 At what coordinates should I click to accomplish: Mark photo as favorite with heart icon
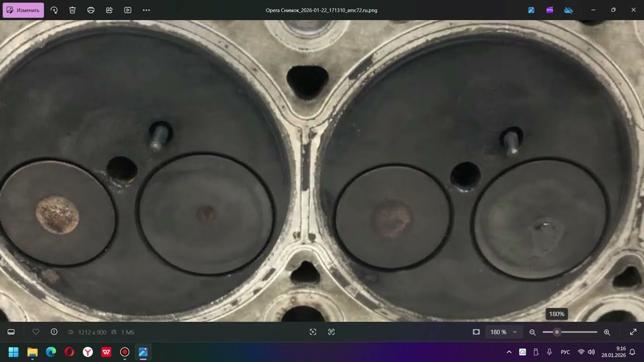coord(36,332)
